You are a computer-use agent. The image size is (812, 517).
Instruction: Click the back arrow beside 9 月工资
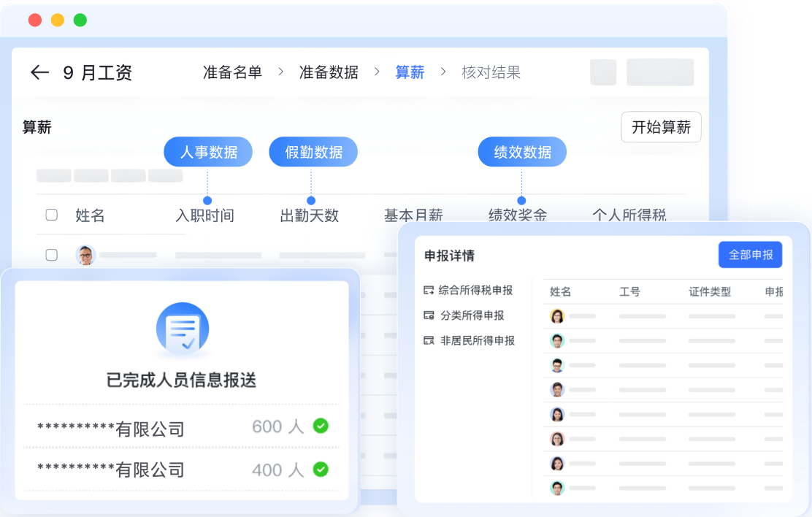pyautogui.click(x=39, y=72)
